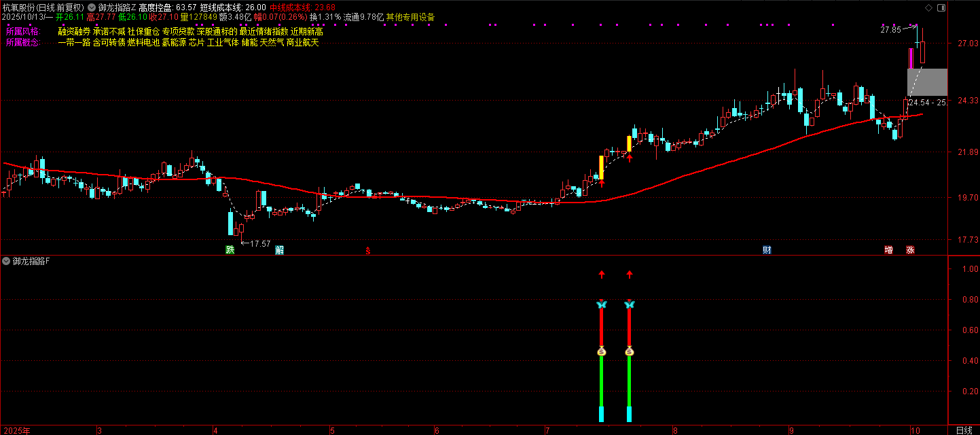Select the 商业航天 concept tag
The height and width of the screenshot is (435, 980).
pos(302,42)
